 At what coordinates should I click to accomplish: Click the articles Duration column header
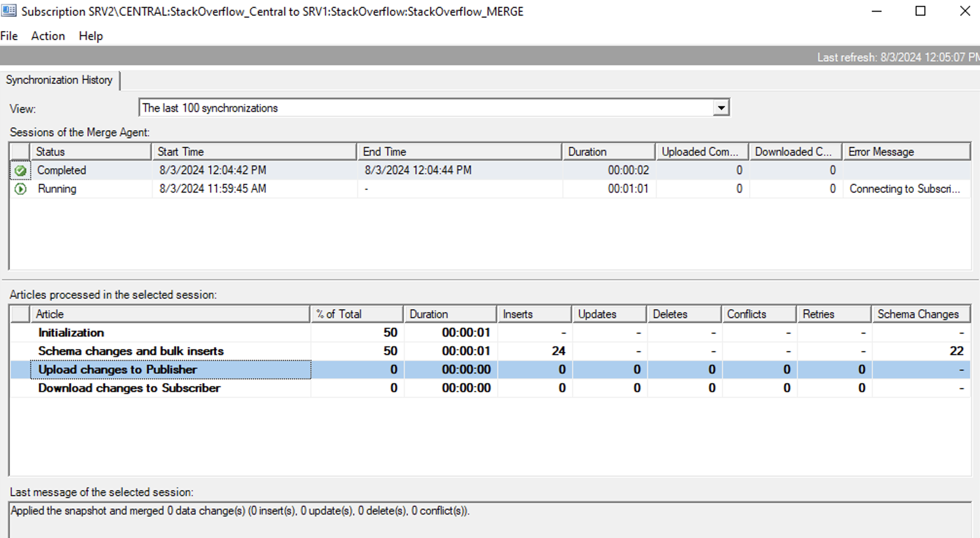click(x=450, y=314)
